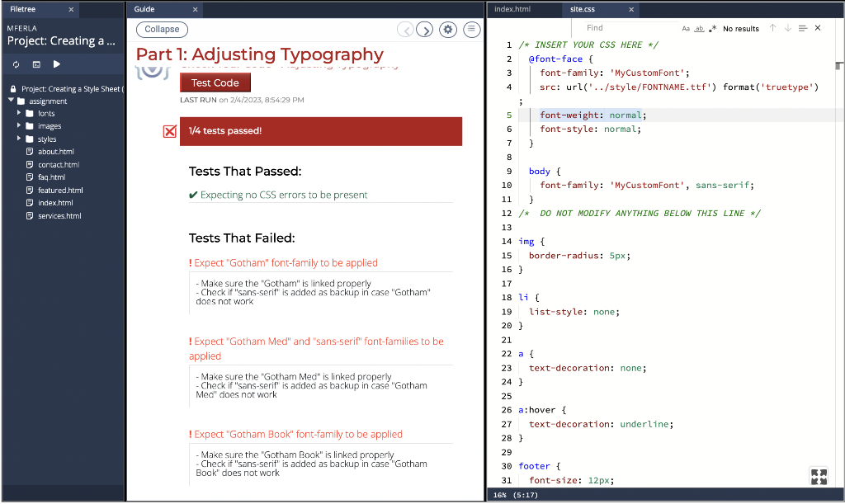Click the refresh file tree icon
This screenshot has width=845, height=504.
16,64
